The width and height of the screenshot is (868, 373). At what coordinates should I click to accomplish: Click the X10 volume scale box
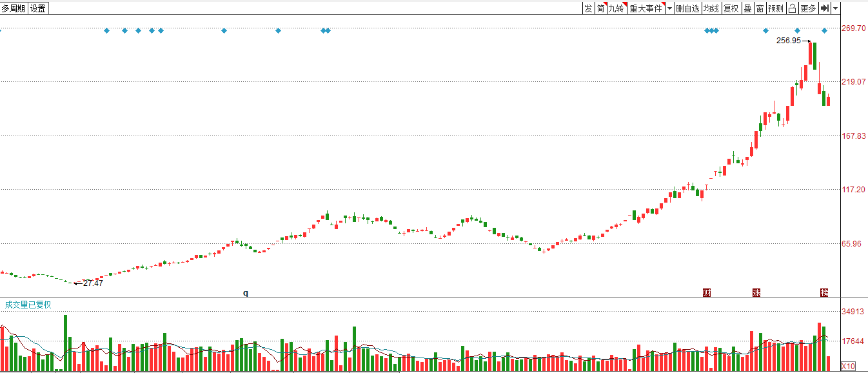click(849, 366)
